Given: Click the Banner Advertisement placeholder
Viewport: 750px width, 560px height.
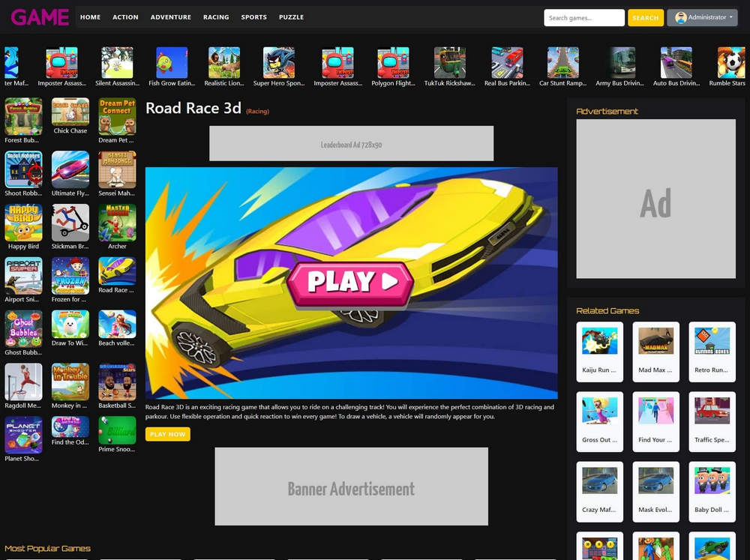Looking at the screenshot, I should [352, 487].
